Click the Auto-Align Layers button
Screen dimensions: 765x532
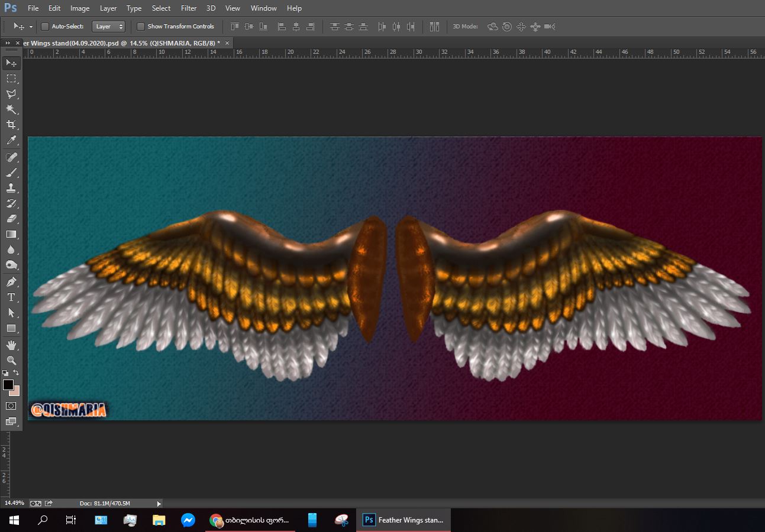point(434,27)
